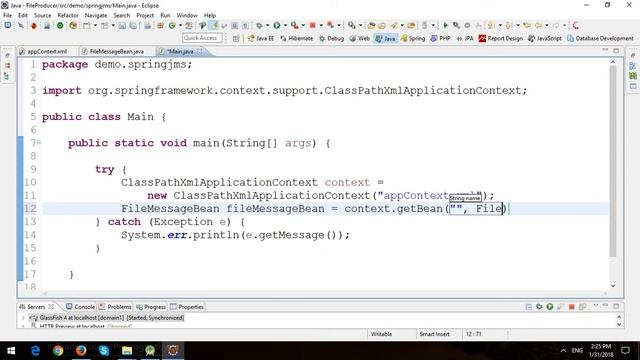The width and height of the screenshot is (640, 360).
Task: Close the Main.java editor tab
Action: coord(200,51)
